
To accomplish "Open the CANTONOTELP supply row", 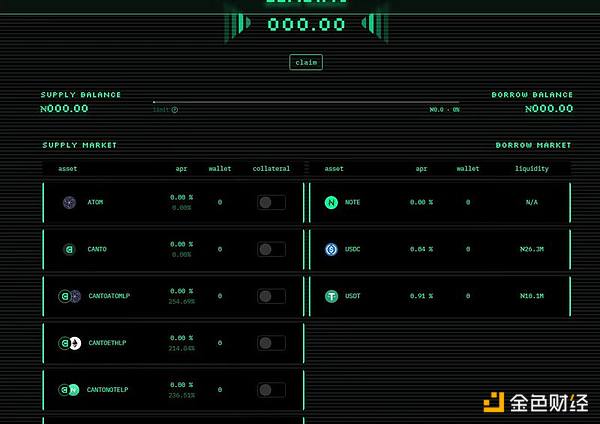I will (x=174, y=390).
